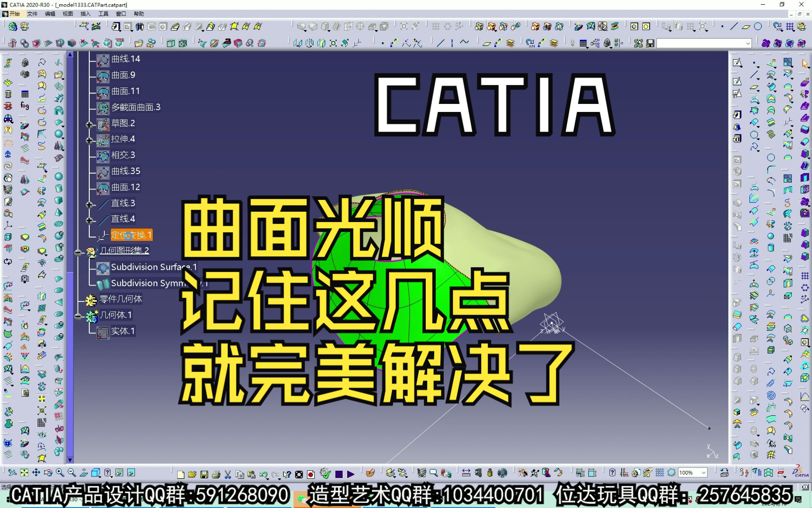812x508 pixels.
Task: Collapse the 几何体.1 node
Action: [78, 317]
